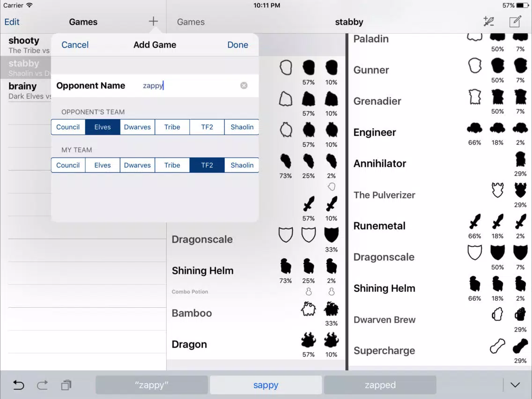Tap Grenadier icon showing 50%
Screen dimensions: 532x399
click(497, 96)
